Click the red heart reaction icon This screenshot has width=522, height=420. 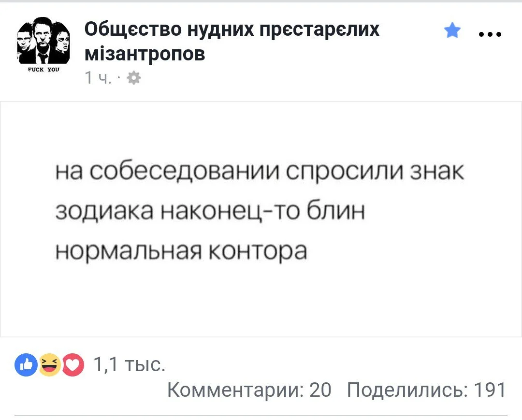click(72, 365)
